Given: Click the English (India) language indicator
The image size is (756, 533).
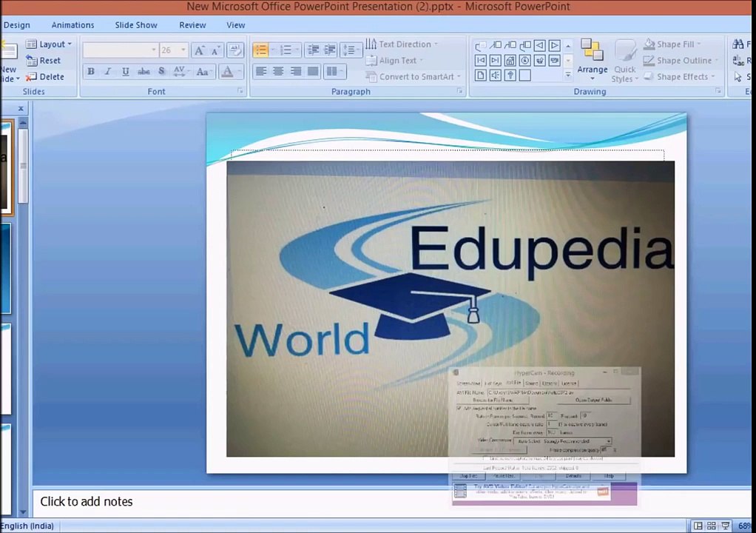Looking at the screenshot, I should 27,526.
